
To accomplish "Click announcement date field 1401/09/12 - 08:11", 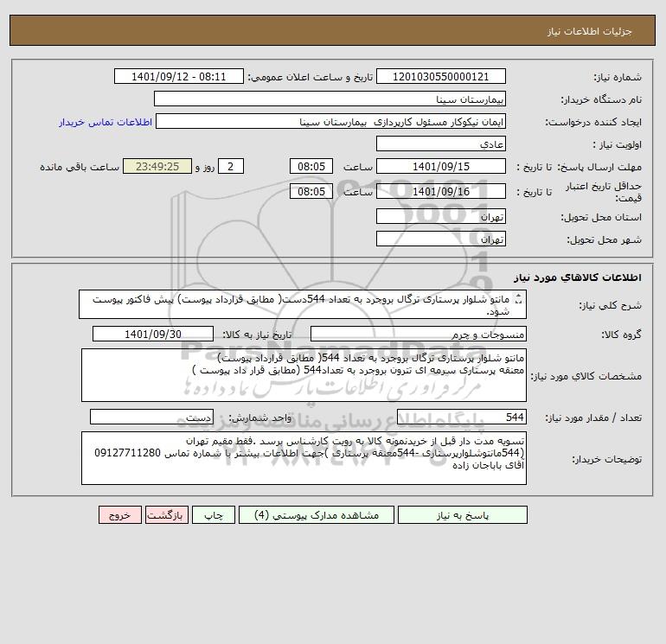I will click(179, 76).
